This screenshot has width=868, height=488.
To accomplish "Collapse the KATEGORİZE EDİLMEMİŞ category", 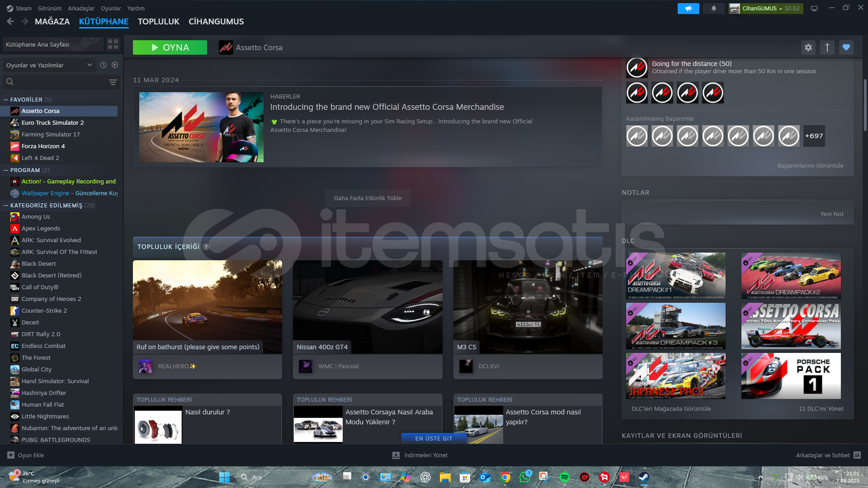I will [x=6, y=205].
